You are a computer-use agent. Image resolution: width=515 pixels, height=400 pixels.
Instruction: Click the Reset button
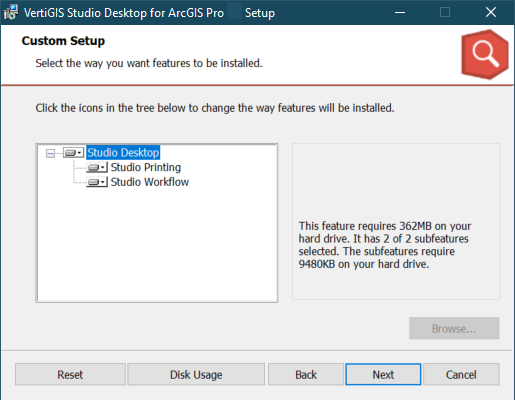(x=70, y=374)
